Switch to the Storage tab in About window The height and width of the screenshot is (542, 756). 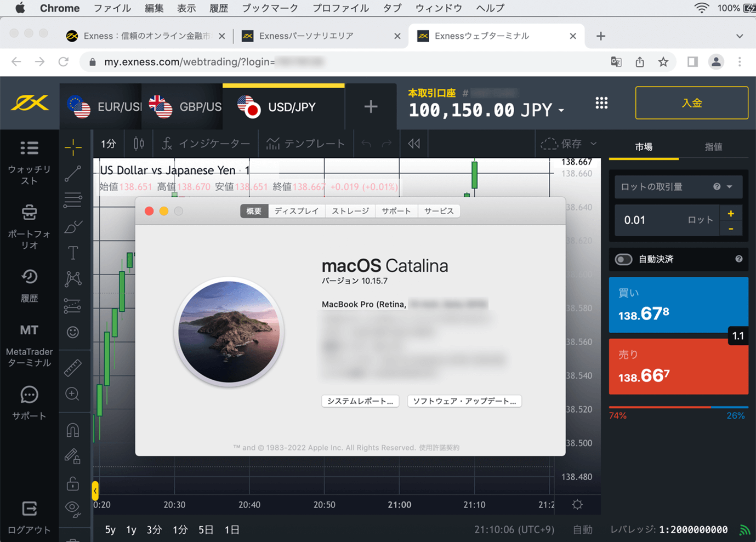coord(350,211)
